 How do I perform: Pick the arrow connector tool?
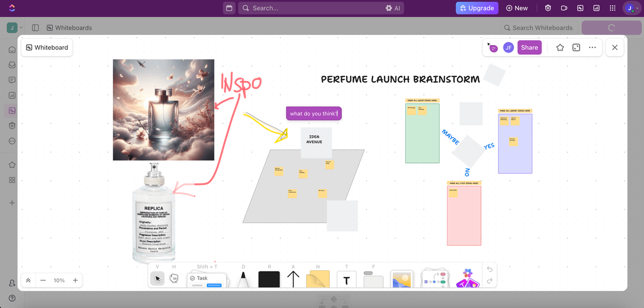293,280
